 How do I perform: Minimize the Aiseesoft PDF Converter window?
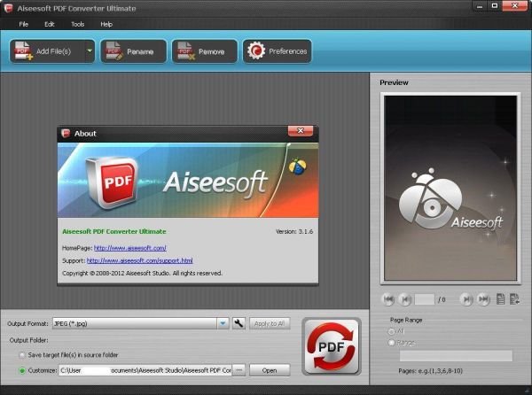click(x=480, y=6)
